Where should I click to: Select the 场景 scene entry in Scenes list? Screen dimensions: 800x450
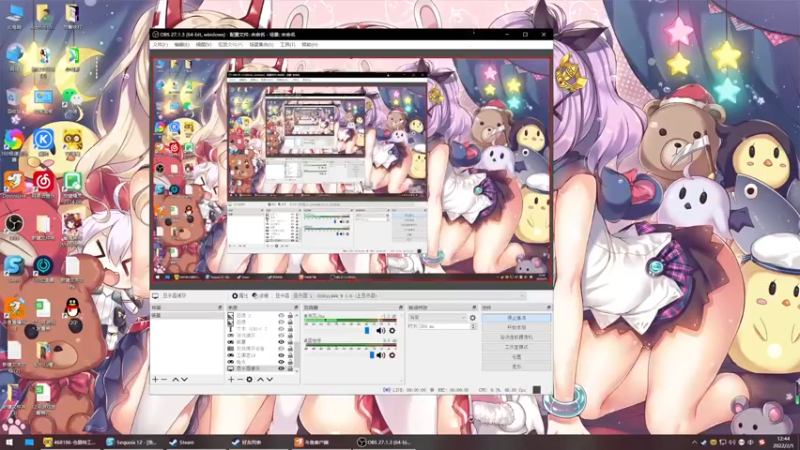coord(187,316)
